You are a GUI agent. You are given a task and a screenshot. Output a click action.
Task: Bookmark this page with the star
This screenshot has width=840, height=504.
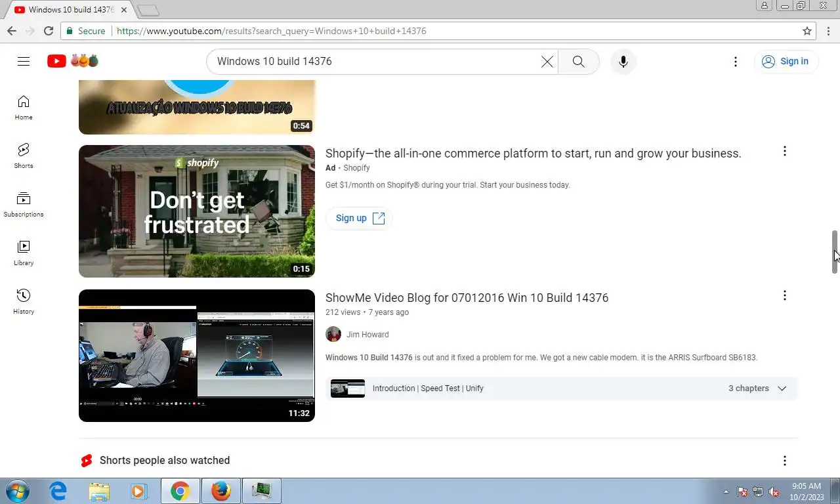point(807,31)
